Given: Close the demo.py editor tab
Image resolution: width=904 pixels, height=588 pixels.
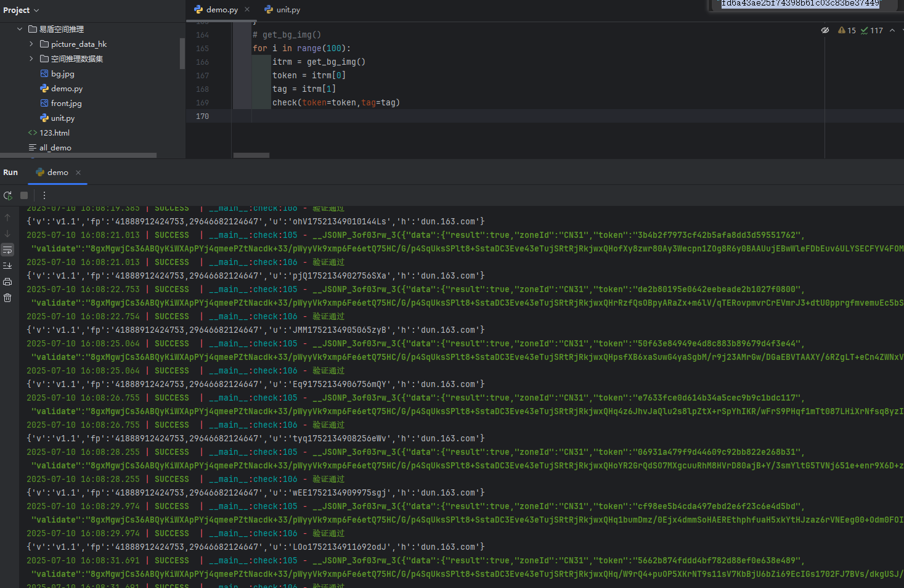Looking at the screenshot, I should 247,9.
